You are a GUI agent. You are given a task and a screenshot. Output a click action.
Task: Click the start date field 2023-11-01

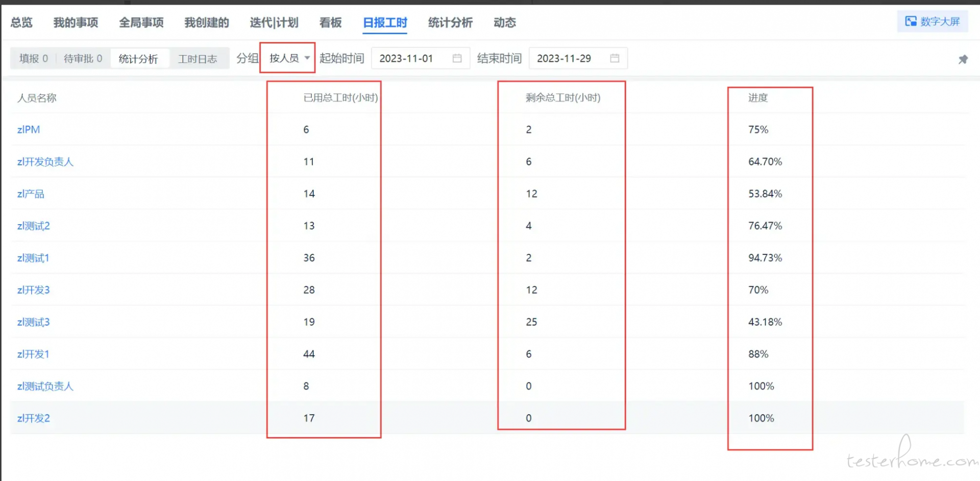[x=421, y=58]
